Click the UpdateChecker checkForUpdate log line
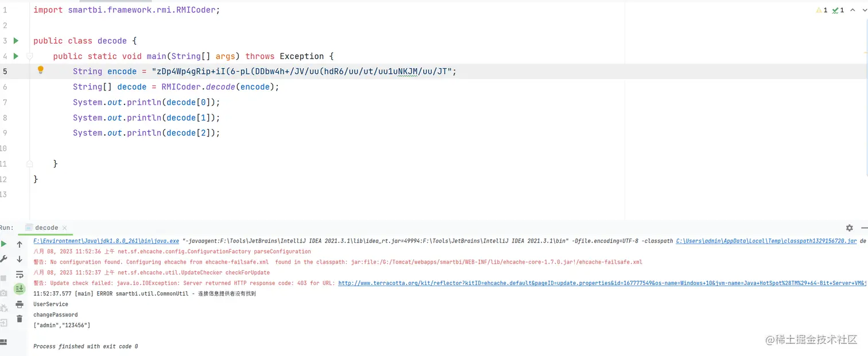This screenshot has height=356, width=868. pos(152,272)
